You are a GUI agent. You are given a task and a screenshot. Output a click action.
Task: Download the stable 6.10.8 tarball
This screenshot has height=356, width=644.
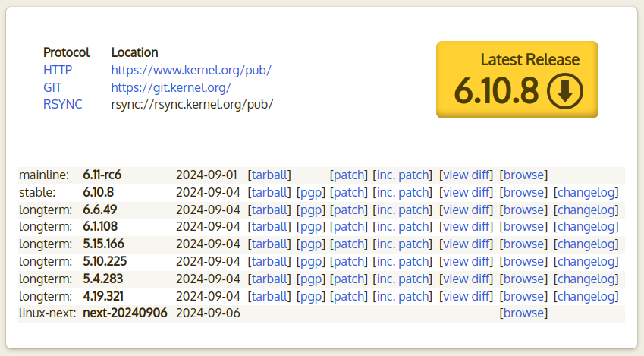tap(269, 192)
